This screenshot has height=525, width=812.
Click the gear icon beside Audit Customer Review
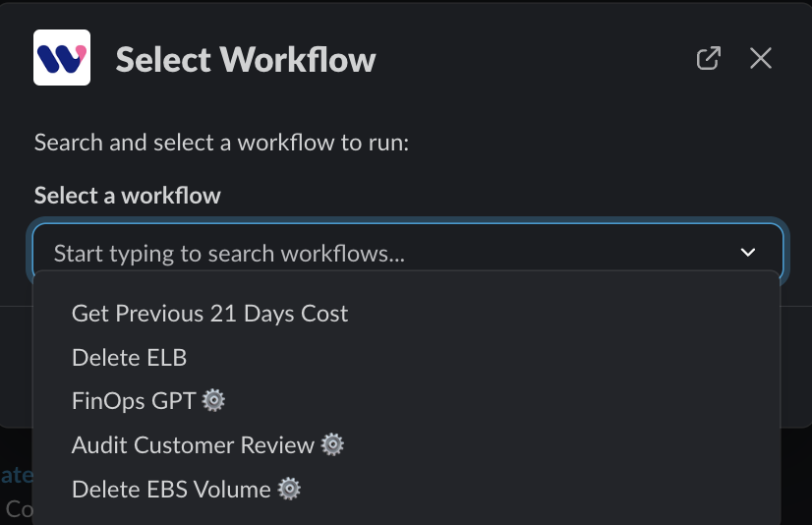point(333,444)
